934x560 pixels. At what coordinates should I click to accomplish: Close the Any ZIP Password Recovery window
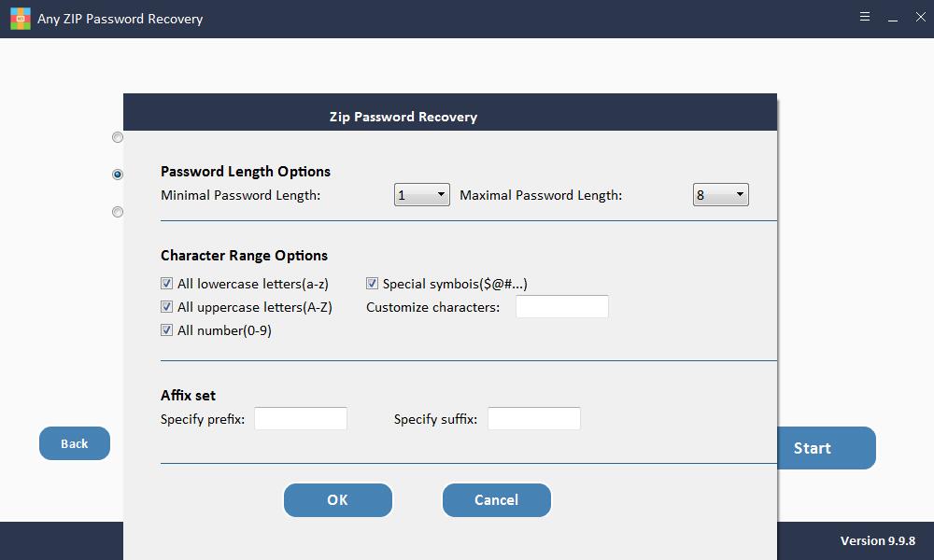920,17
